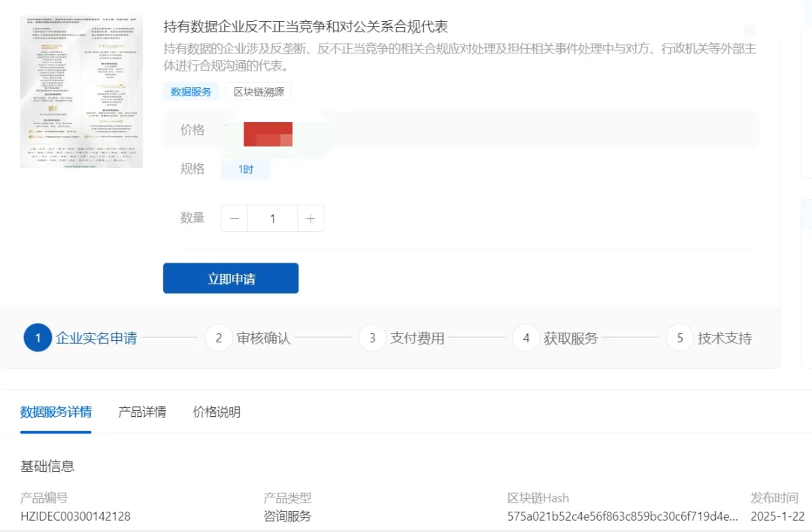Click the 数据服务 tag
The width and height of the screenshot is (812, 532).
coord(191,92)
